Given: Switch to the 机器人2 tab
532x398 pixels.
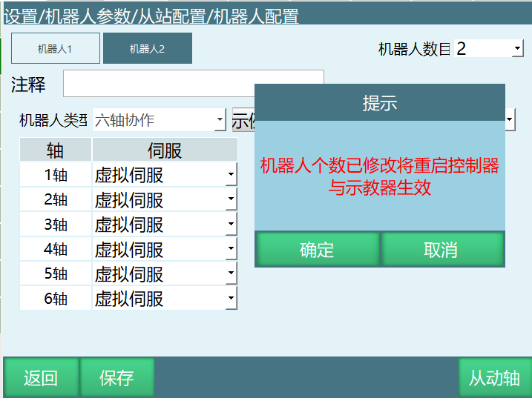Looking at the screenshot, I should tap(147, 49).
